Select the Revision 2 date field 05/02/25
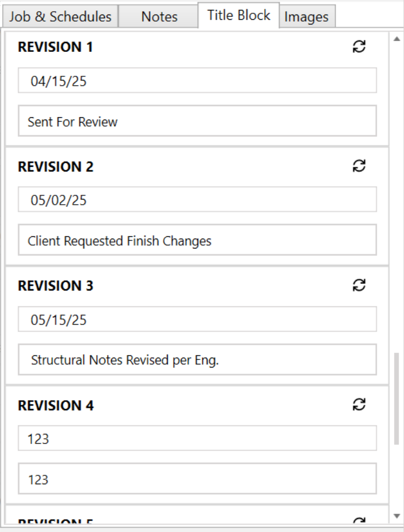Screen dimensions: 404x532 tap(198, 199)
